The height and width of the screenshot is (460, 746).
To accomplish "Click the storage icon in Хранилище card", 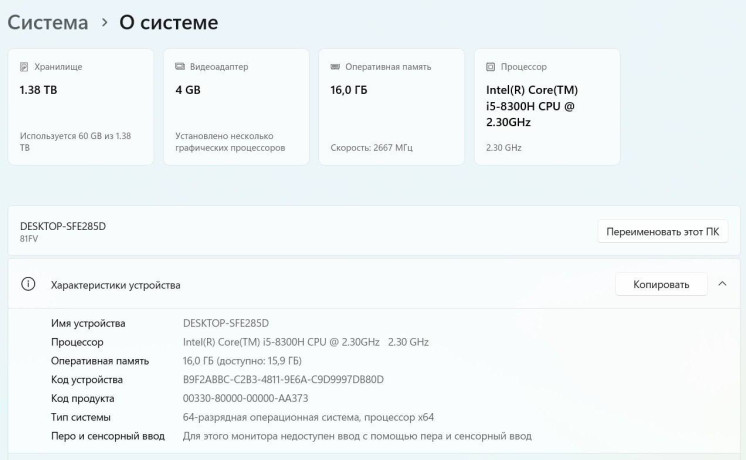I will (x=24, y=67).
